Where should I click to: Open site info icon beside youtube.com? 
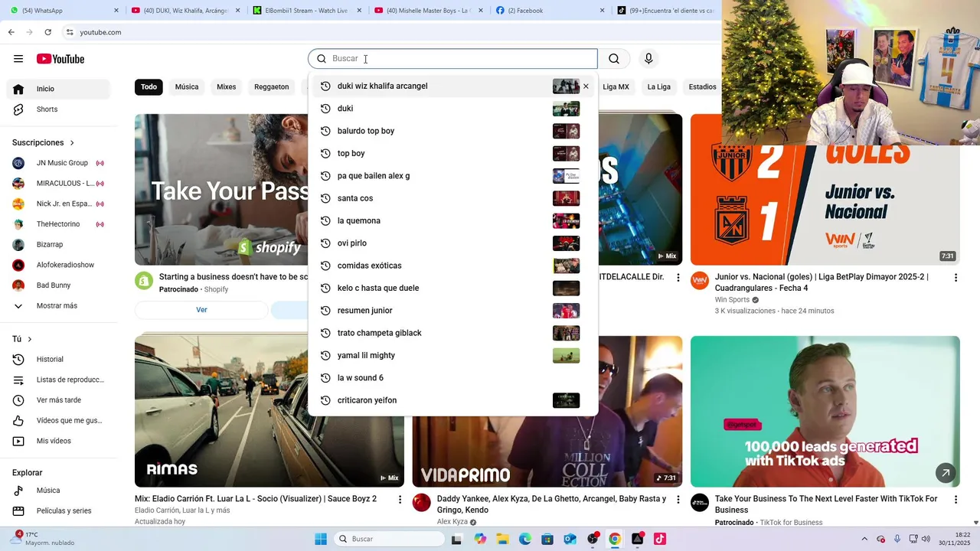click(x=70, y=32)
